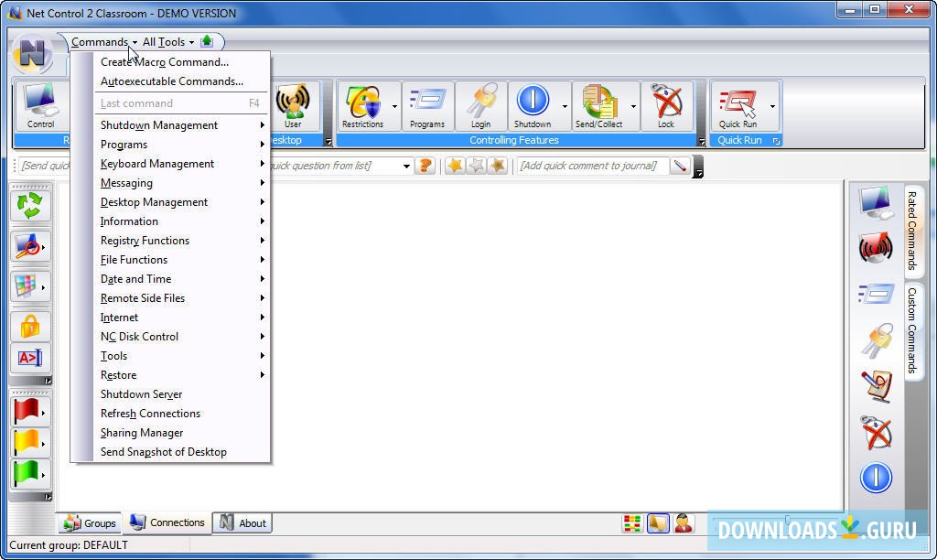Switch to the About tab
The width and height of the screenshot is (937, 560).
pyautogui.click(x=242, y=523)
